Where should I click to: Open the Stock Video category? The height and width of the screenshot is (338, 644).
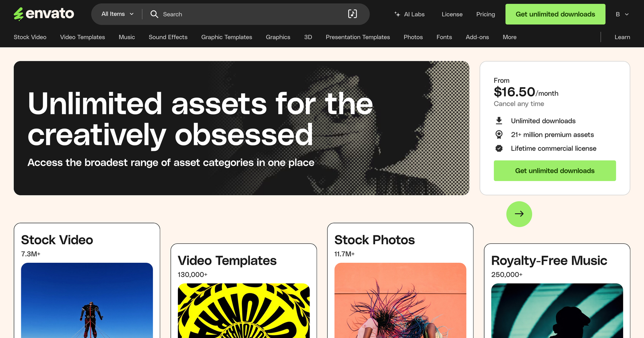click(x=30, y=37)
